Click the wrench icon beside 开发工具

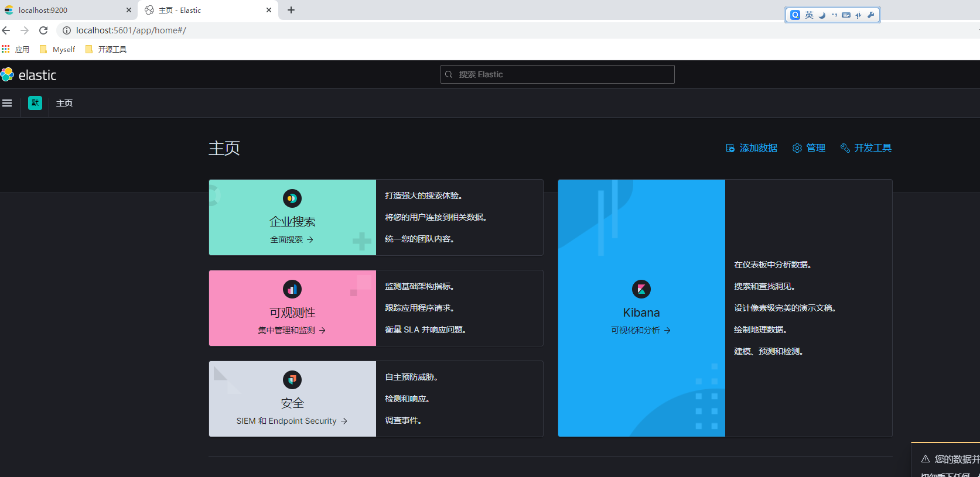pos(845,148)
